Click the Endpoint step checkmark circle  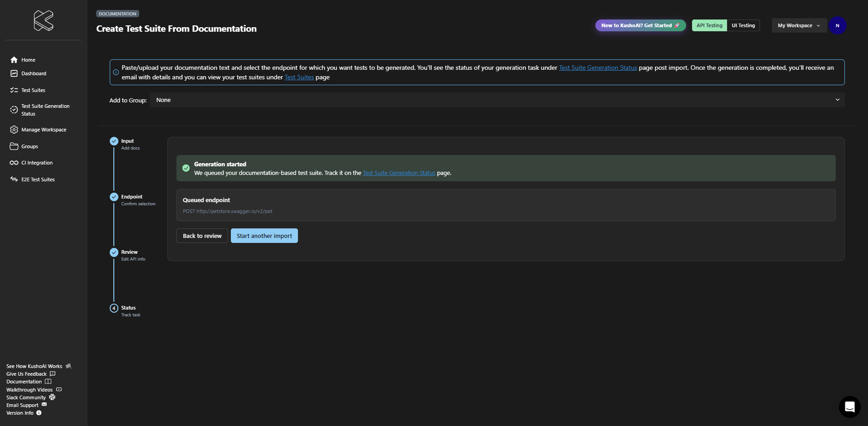114,197
